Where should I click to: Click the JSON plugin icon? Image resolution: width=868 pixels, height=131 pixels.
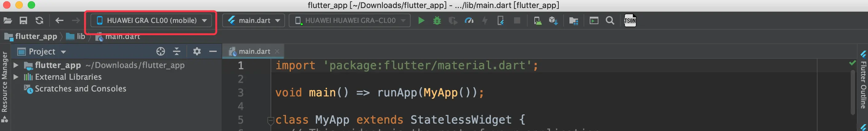click(x=630, y=21)
